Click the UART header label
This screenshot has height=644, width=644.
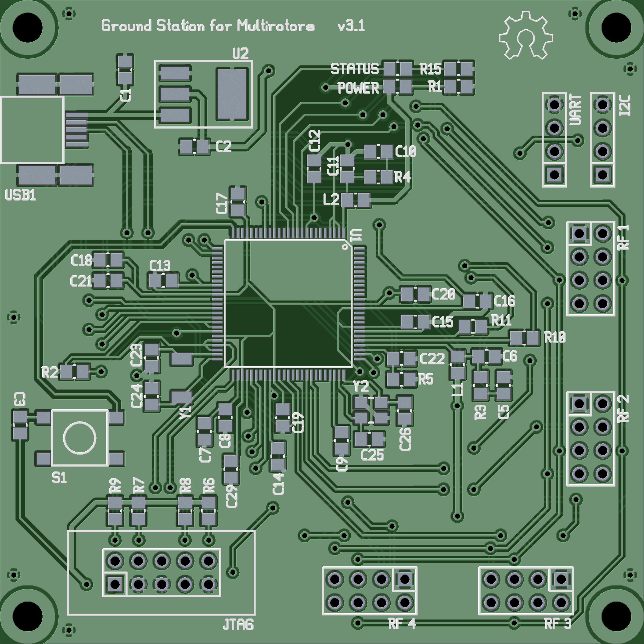[x=575, y=110]
